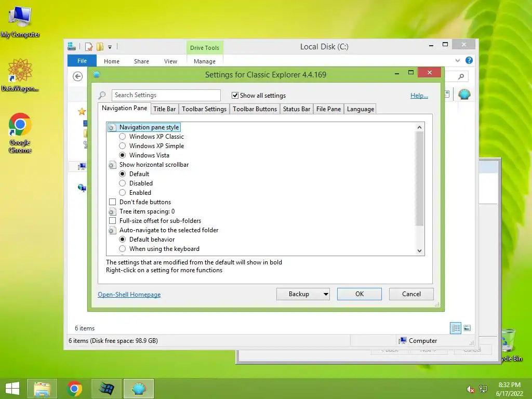Open the Backup dropdown button
The image size is (532, 399).
coord(303,294)
